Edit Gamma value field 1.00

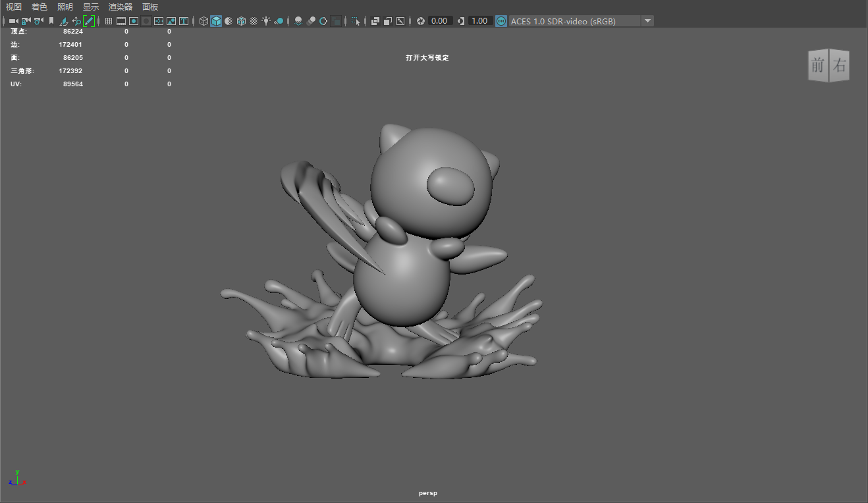click(x=480, y=21)
